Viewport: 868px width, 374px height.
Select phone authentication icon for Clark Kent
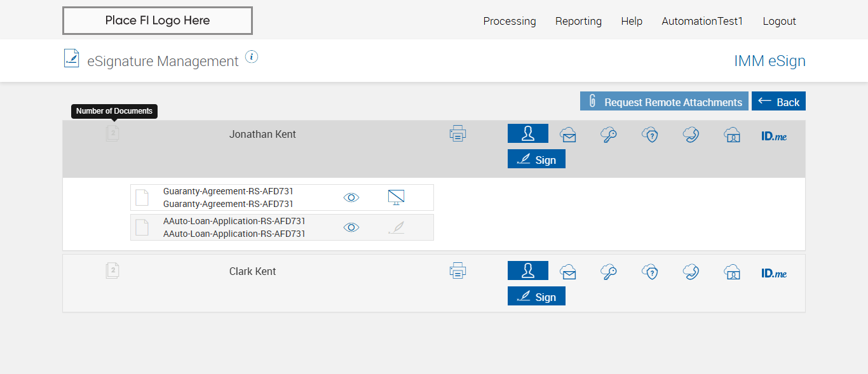click(691, 272)
